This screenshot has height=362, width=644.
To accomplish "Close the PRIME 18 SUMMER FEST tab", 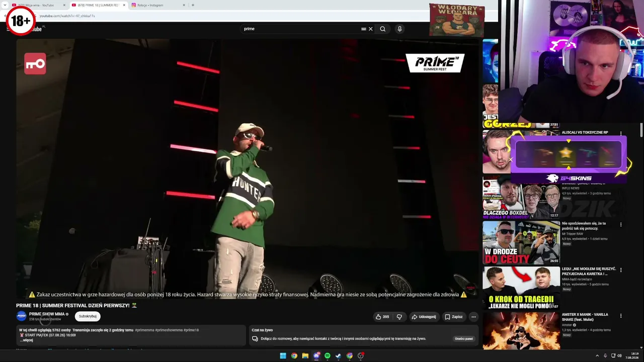I will (x=124, y=5).
